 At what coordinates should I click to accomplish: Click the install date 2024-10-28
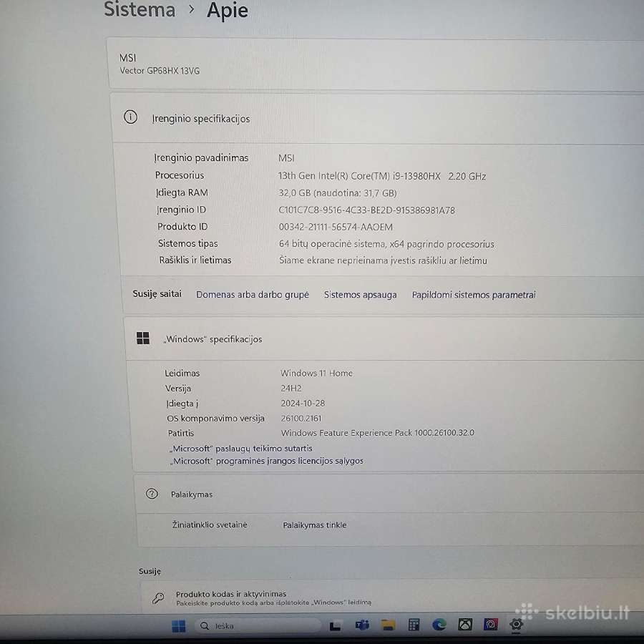point(303,404)
